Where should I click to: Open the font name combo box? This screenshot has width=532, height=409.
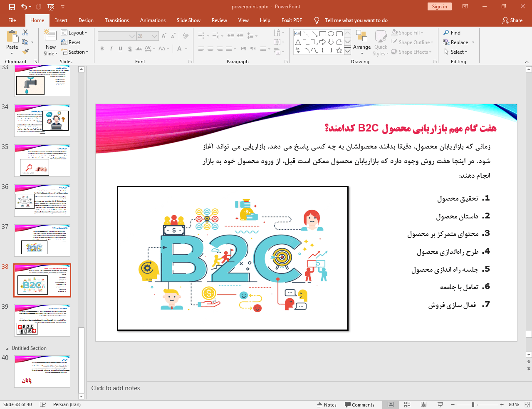(x=117, y=36)
